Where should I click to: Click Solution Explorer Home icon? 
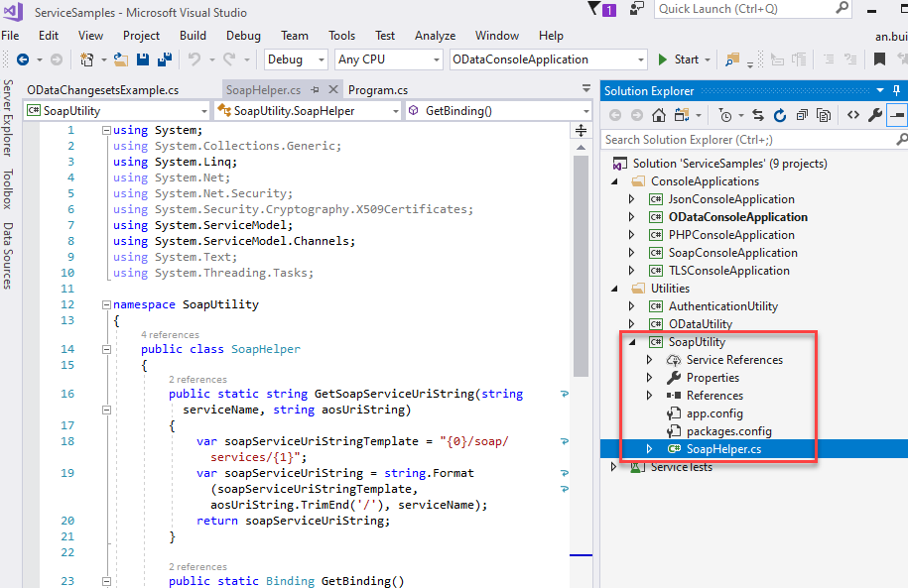tap(658, 115)
